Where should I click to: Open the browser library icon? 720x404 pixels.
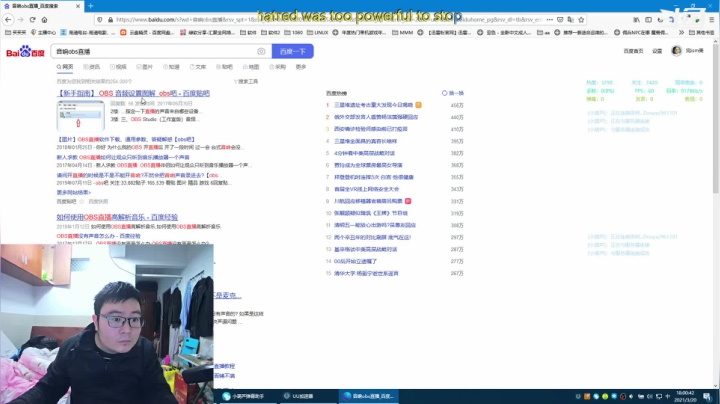(636, 20)
